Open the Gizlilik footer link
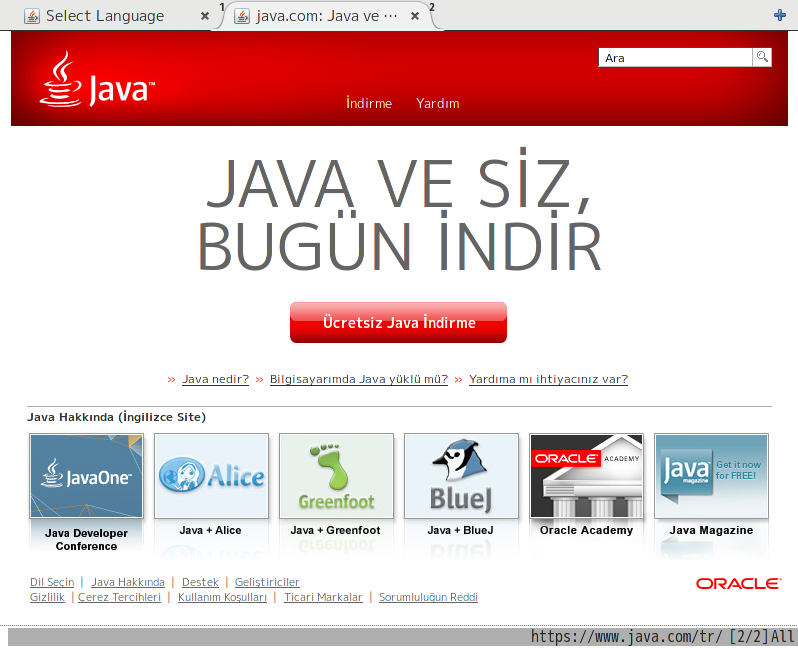This screenshot has width=798, height=648. point(47,597)
